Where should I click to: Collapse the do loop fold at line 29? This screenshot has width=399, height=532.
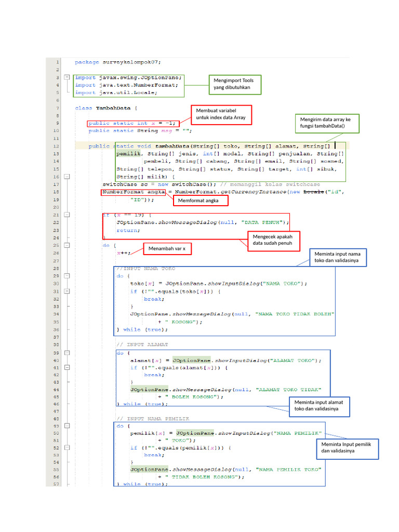coord(67,276)
